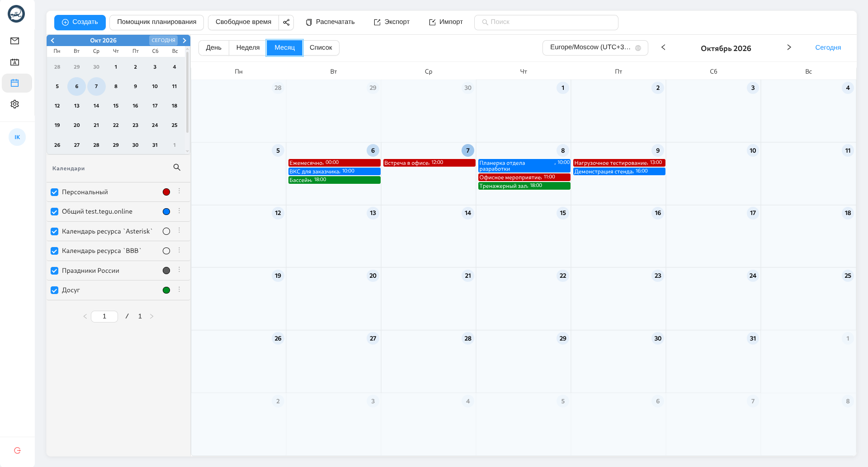Open options menu for BBB resource calendar
Viewport: 868px width, 467px height.
coord(179,250)
